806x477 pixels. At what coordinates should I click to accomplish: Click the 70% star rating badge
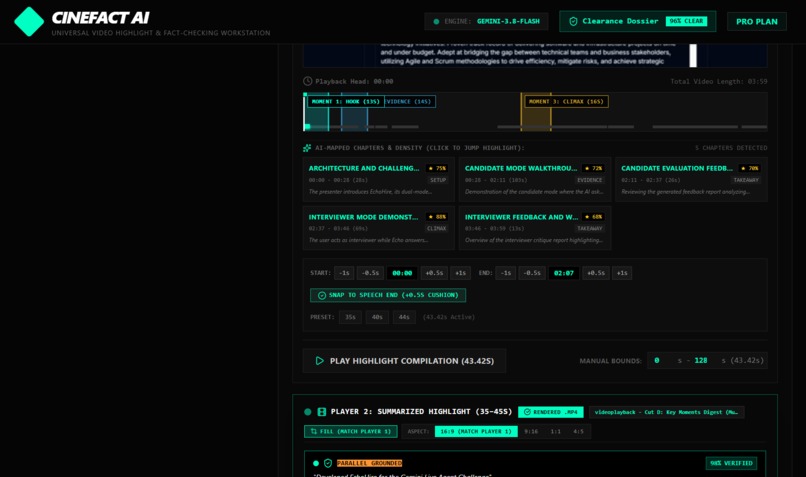[750, 168]
